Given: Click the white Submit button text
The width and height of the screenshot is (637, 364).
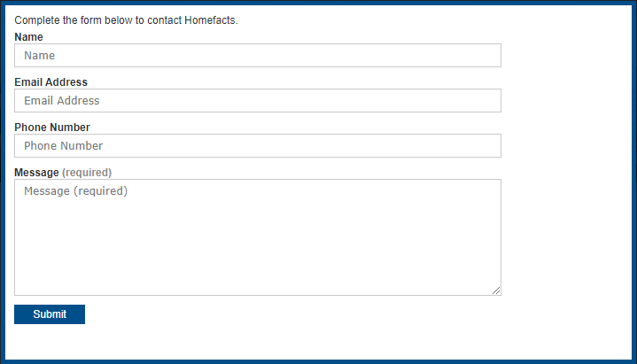Looking at the screenshot, I should click(x=50, y=314).
